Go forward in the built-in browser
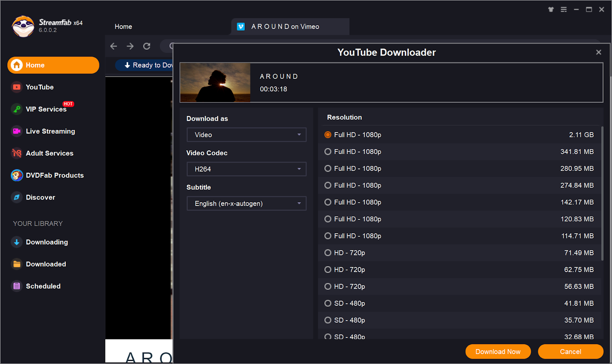The width and height of the screenshot is (612, 364). [x=130, y=46]
